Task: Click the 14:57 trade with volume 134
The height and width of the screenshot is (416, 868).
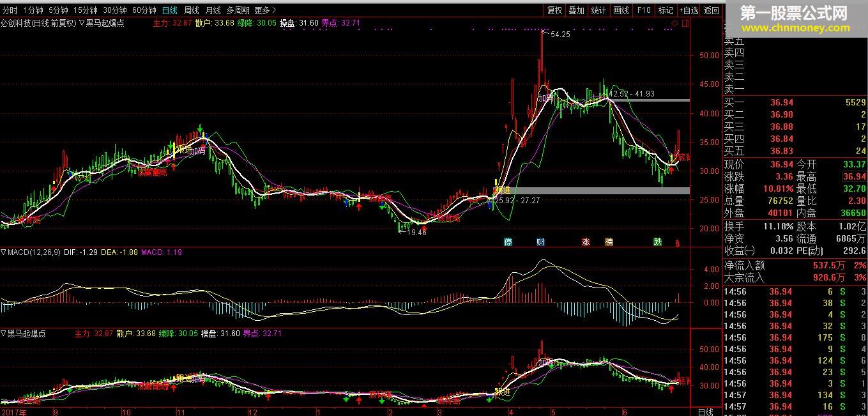Action: 795,395
